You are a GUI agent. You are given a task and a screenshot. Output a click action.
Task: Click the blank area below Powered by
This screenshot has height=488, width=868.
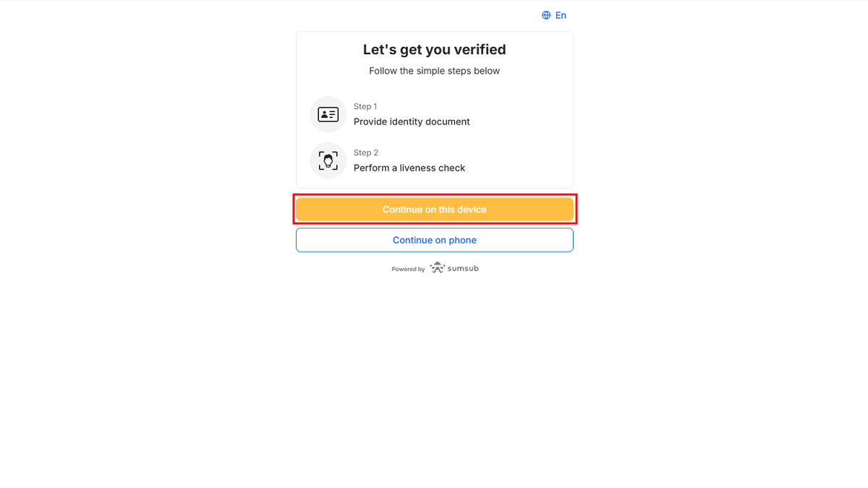[435, 376]
